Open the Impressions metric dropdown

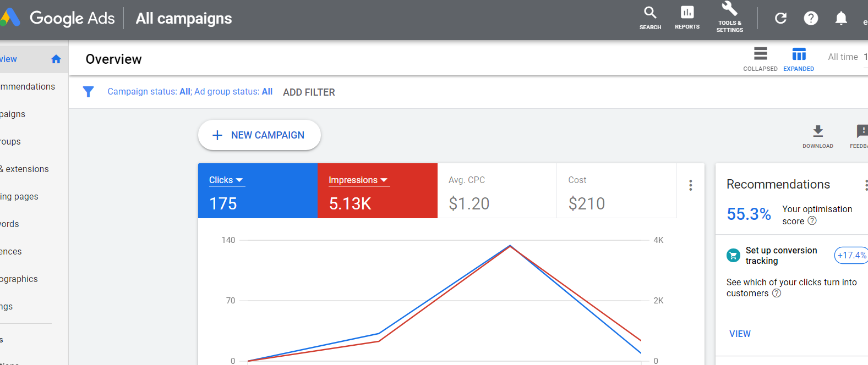(x=358, y=180)
